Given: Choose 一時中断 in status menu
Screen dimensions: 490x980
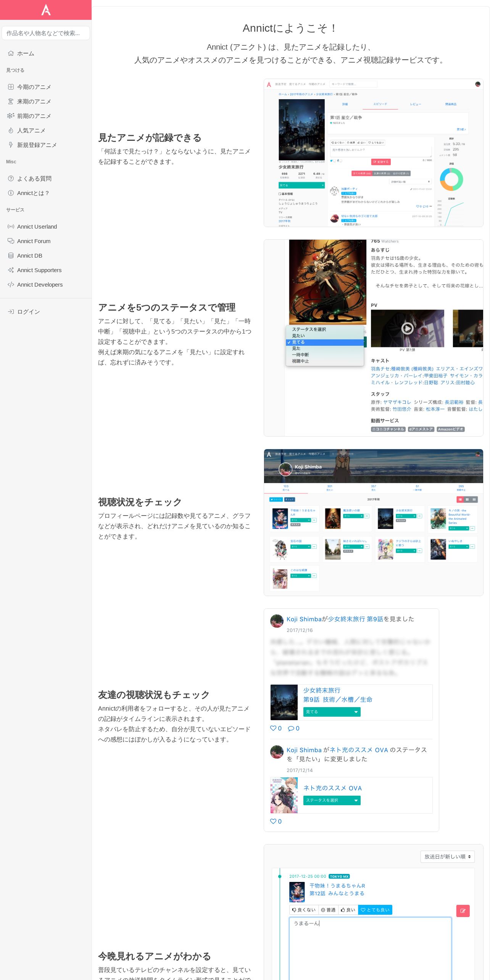Looking at the screenshot, I should [325, 355].
